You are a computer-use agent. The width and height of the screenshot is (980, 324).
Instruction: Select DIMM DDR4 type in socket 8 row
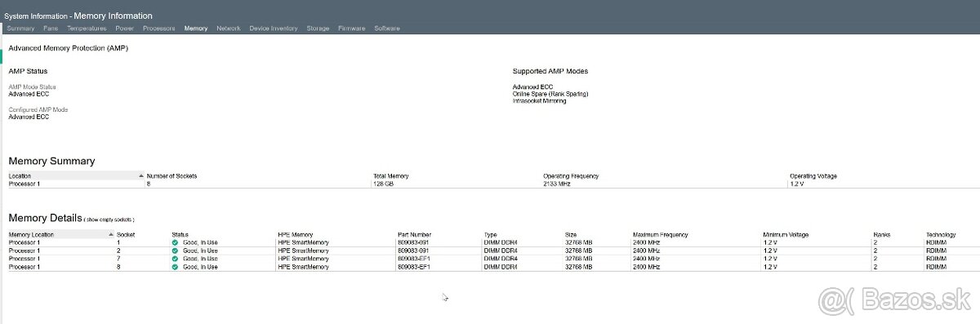tap(501, 267)
